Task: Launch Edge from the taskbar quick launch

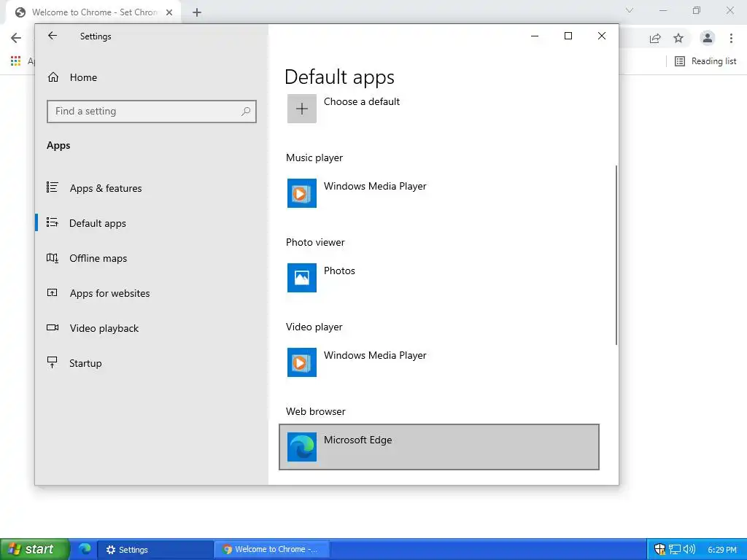Action: (x=85, y=549)
